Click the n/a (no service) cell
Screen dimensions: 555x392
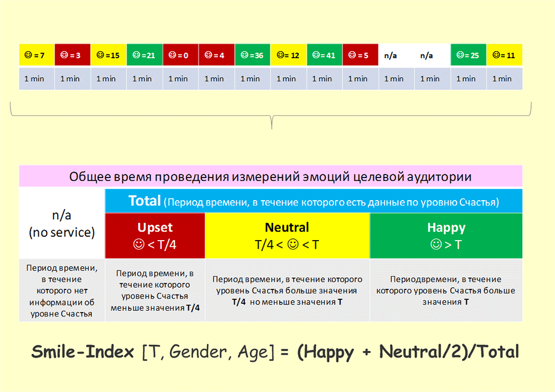[62, 223]
